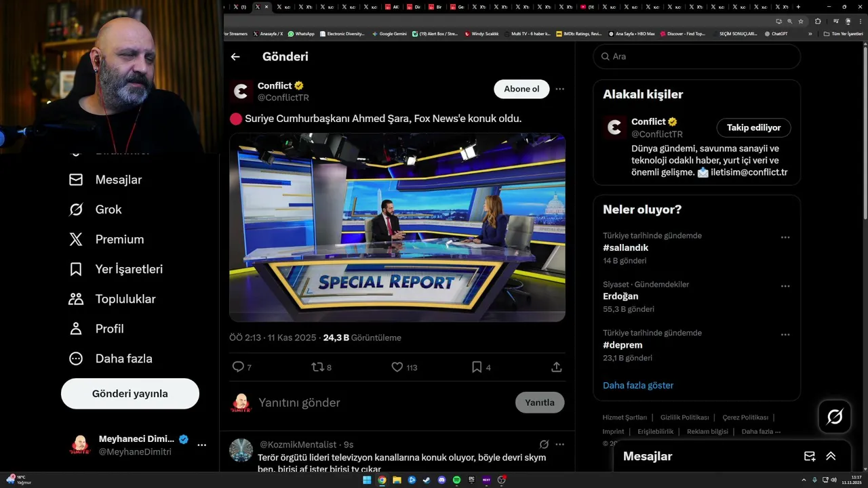This screenshot has height=488, width=868.
Task: Click the Daha fazla göster link
Action: [x=638, y=385]
